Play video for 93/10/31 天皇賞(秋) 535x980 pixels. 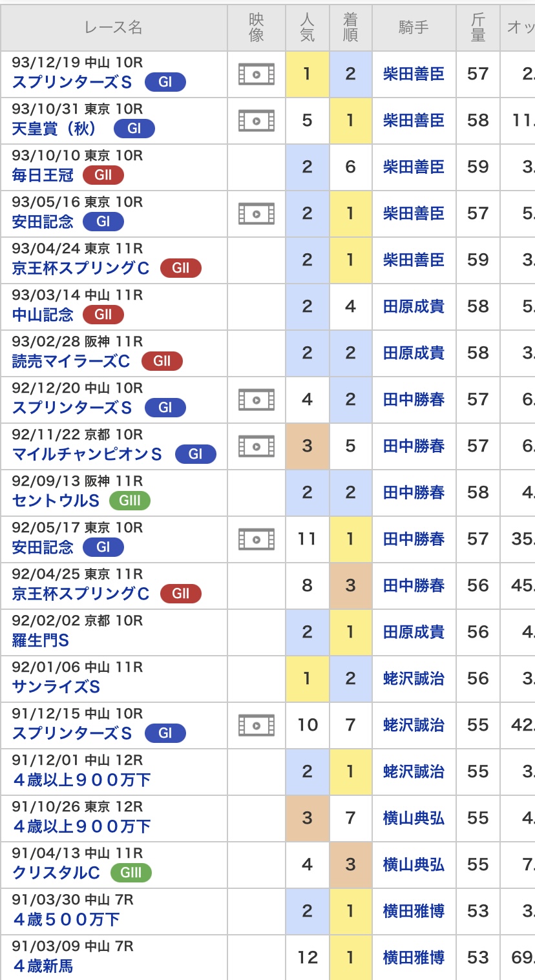(x=257, y=121)
